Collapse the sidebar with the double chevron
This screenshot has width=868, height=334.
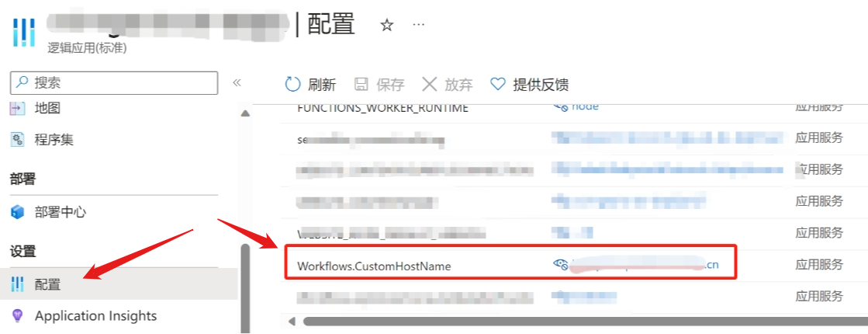coord(237,82)
